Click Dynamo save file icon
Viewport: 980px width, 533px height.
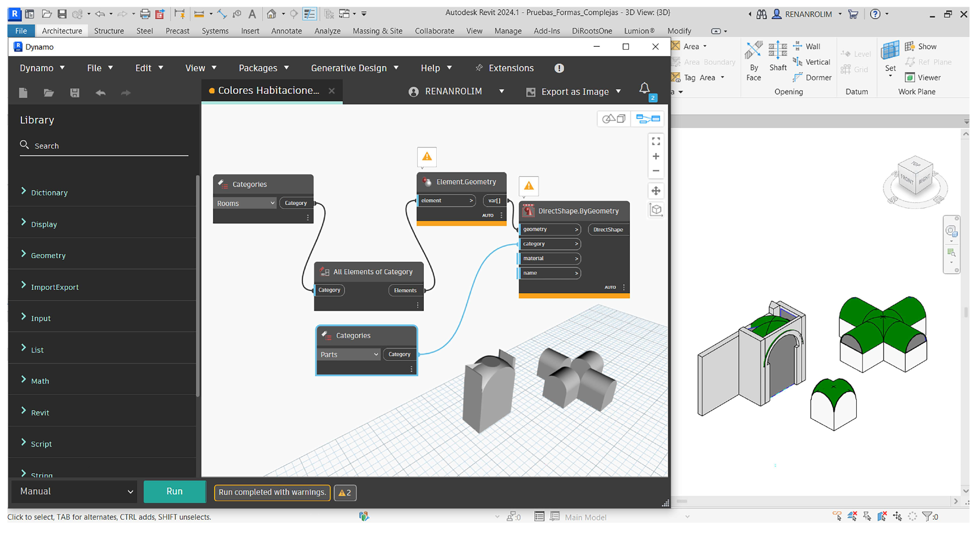coord(75,93)
